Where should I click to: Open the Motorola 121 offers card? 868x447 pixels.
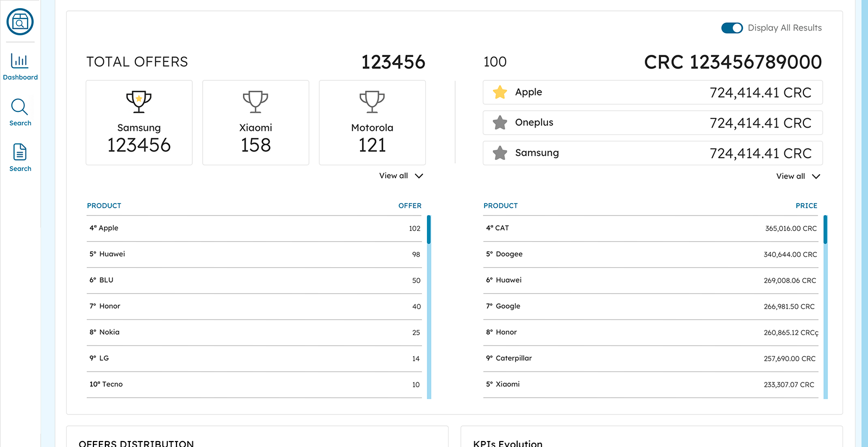pyautogui.click(x=372, y=123)
